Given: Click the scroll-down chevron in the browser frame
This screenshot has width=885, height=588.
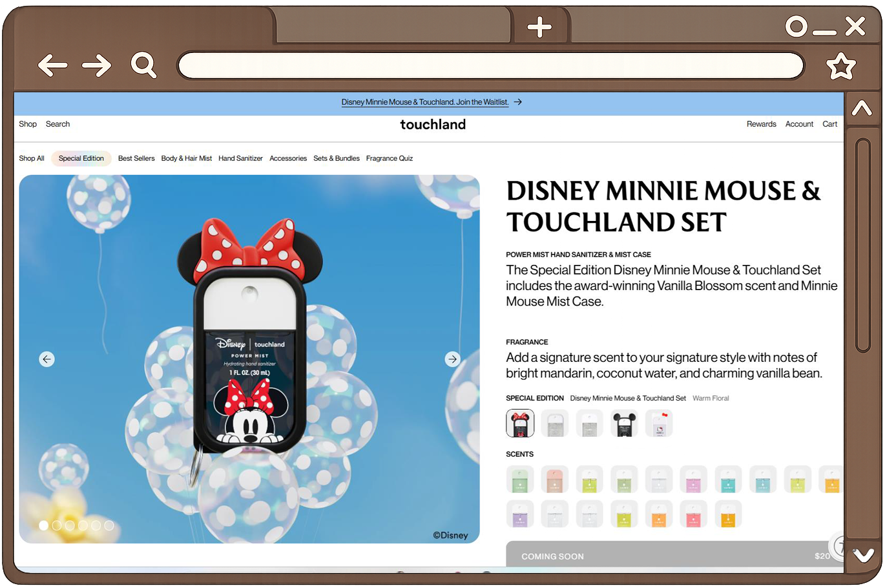Looking at the screenshot, I should (863, 555).
